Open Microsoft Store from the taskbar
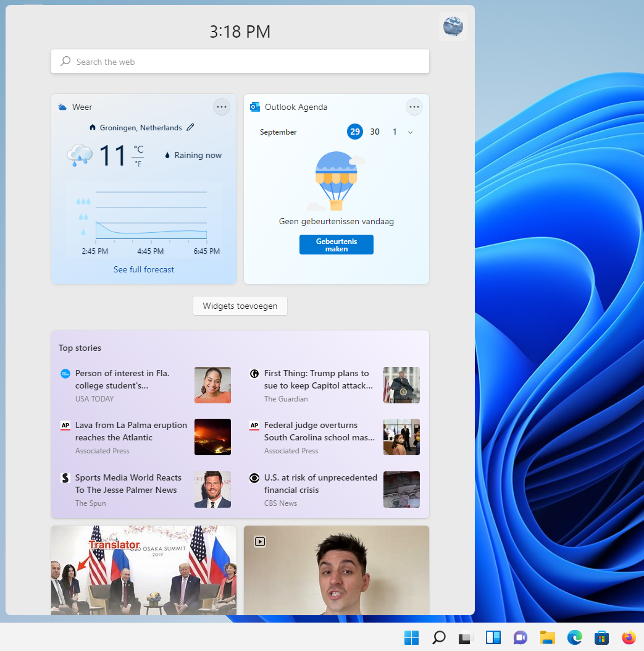This screenshot has height=651, width=644. pos(601,637)
